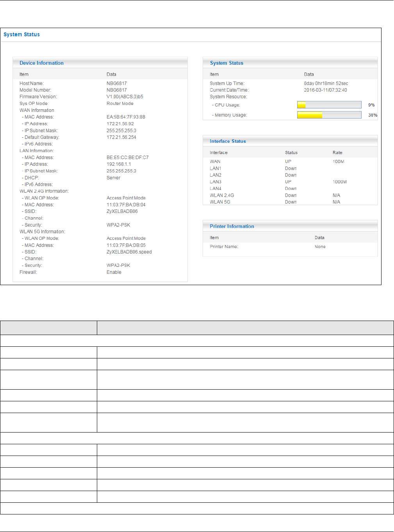394x532 pixels.
Task: Click the System Resource label
Action: [228, 97]
